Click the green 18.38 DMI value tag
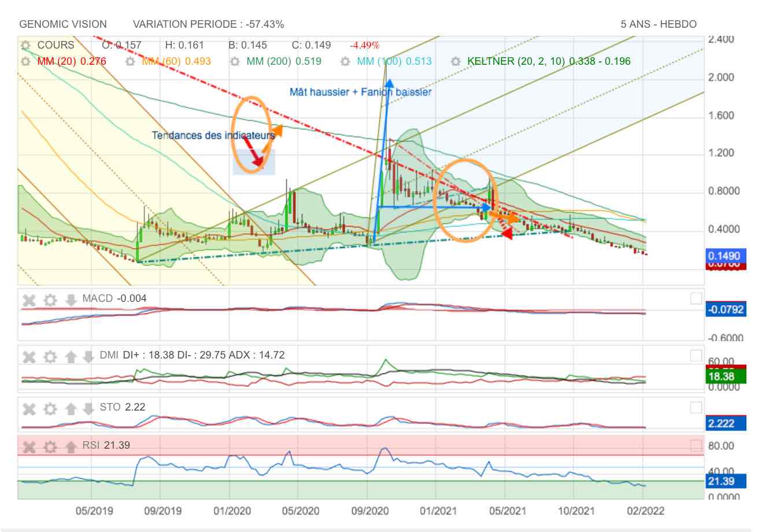Screen dimensions: 769x532 click(x=726, y=377)
